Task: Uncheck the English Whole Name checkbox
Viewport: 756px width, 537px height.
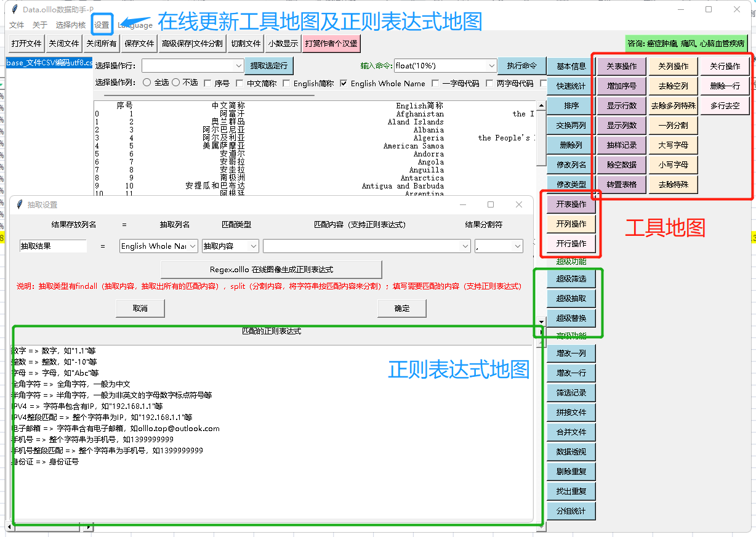Action: pyautogui.click(x=344, y=83)
